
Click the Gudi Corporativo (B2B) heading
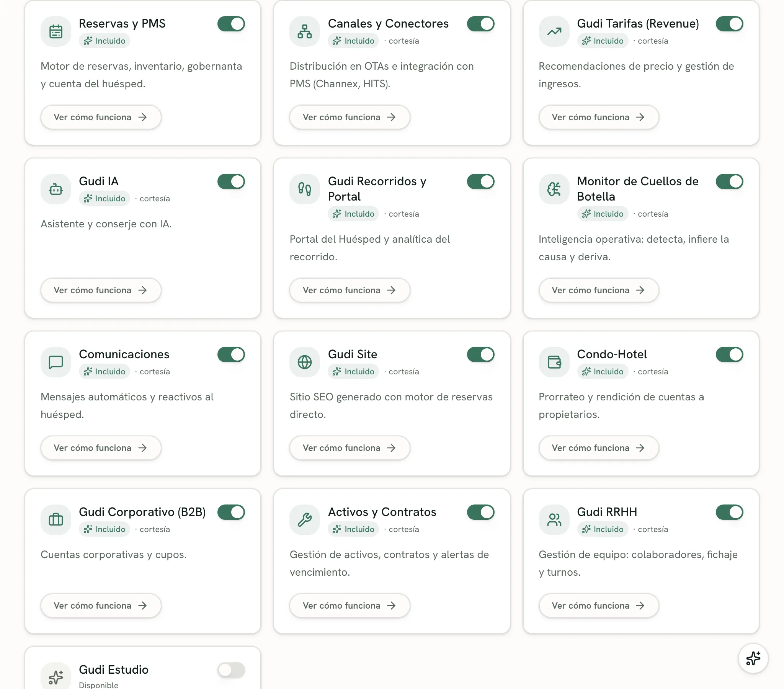coord(142,512)
